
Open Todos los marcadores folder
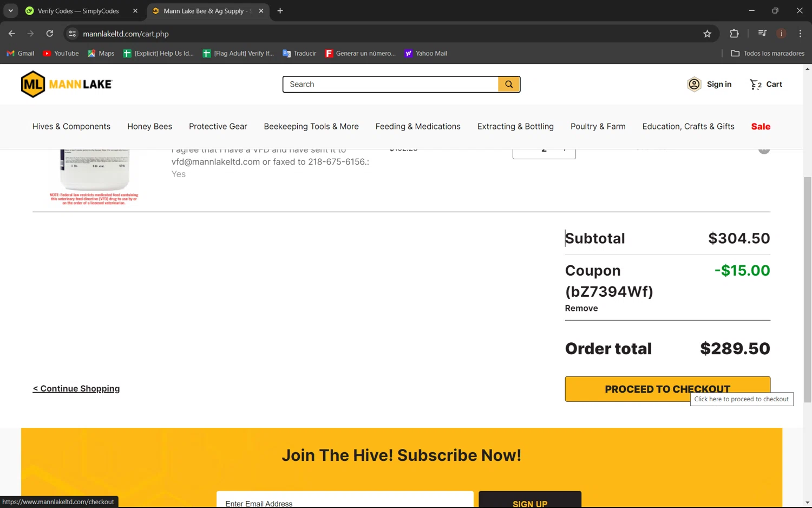point(767,53)
